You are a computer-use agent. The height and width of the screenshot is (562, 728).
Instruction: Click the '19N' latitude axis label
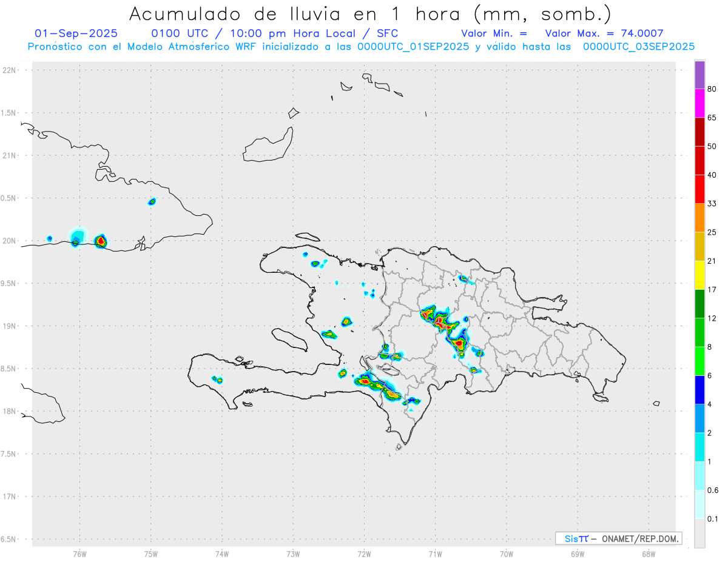pyautogui.click(x=10, y=326)
